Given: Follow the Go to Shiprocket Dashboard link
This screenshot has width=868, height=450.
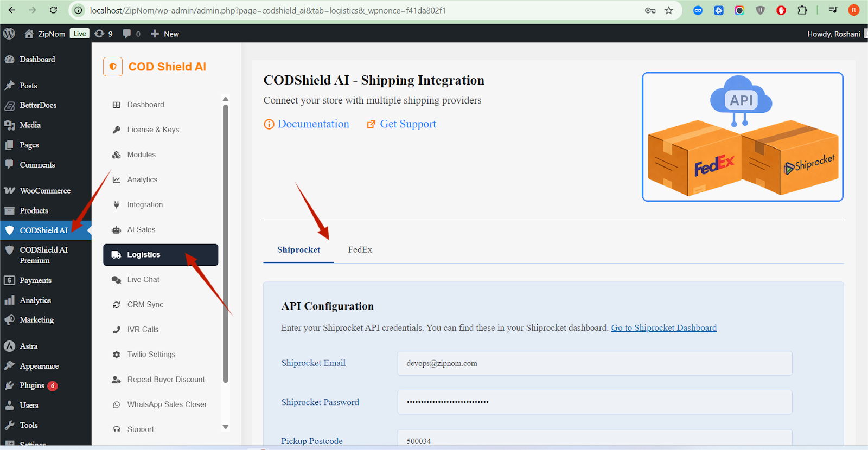Looking at the screenshot, I should pyautogui.click(x=663, y=328).
